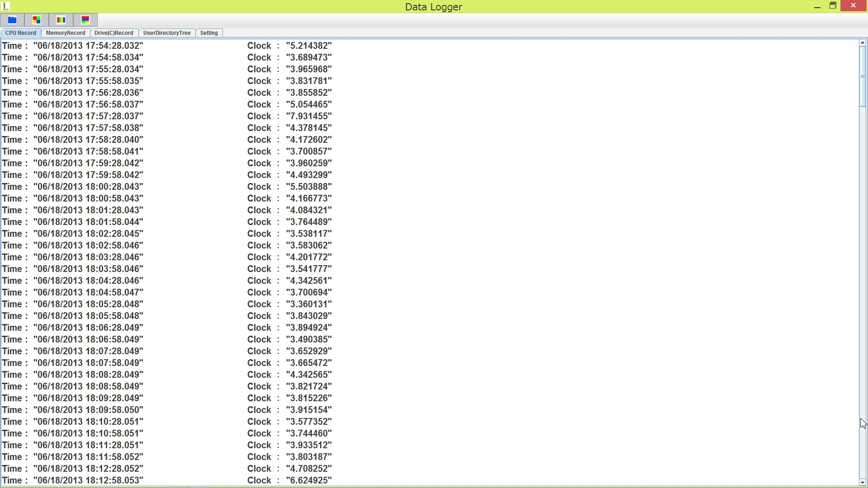
Task: Click the Clock value "6.624925"
Action: coord(309,480)
